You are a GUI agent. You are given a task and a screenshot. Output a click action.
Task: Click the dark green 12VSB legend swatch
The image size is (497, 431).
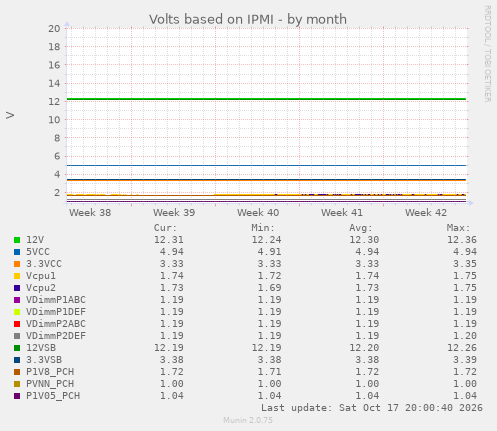tap(17, 348)
